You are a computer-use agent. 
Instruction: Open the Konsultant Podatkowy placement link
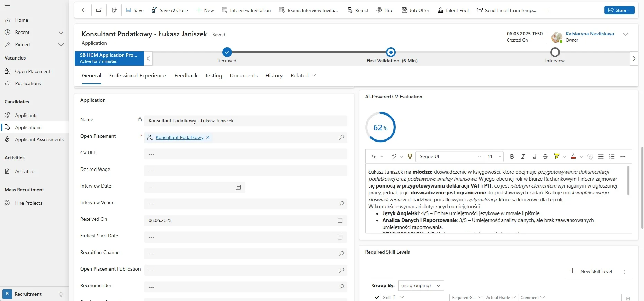point(179,137)
